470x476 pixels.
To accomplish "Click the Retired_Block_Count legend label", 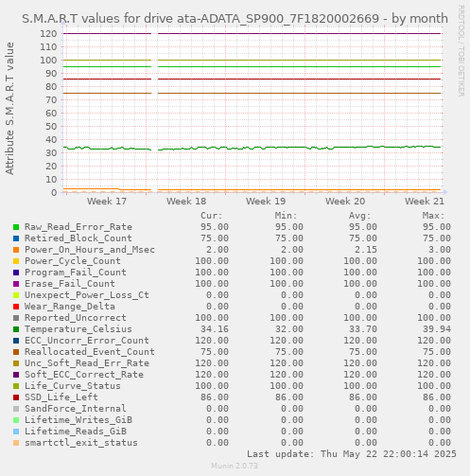I will pos(78,238).
